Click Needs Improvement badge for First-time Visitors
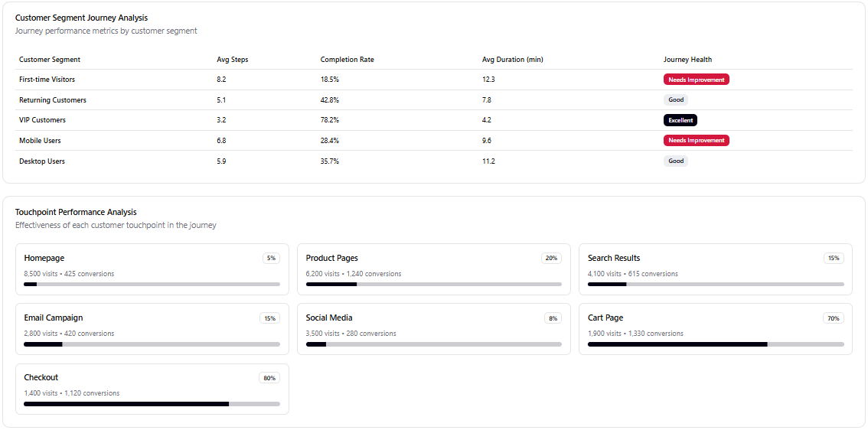The image size is (868, 430). pos(697,80)
